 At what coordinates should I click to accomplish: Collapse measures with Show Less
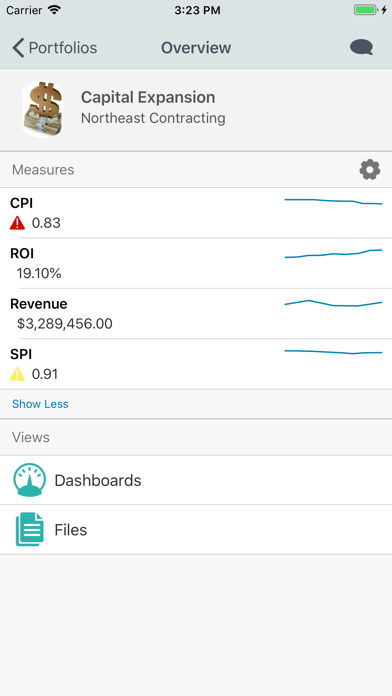tap(40, 404)
